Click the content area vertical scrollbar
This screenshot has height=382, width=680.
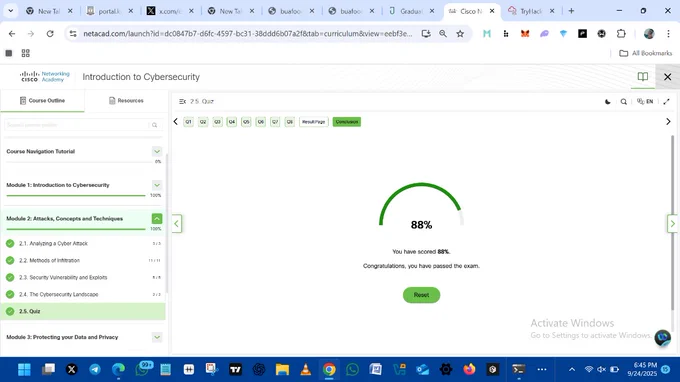pos(673,222)
